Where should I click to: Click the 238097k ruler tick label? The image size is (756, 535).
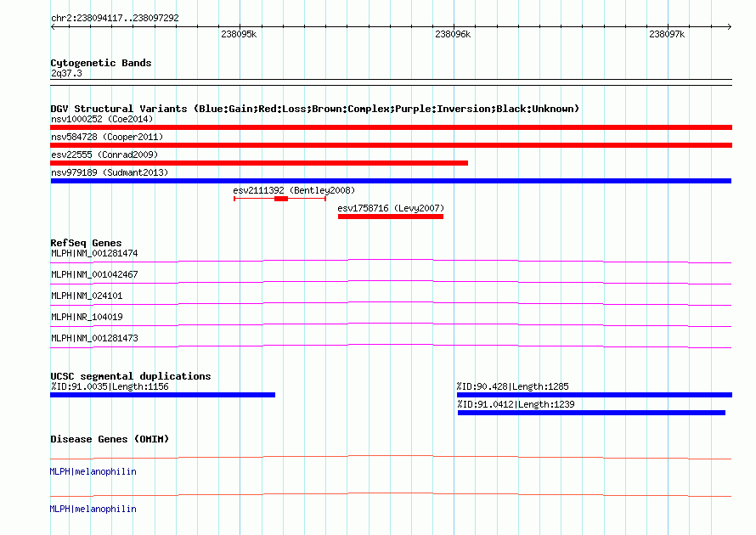click(667, 34)
